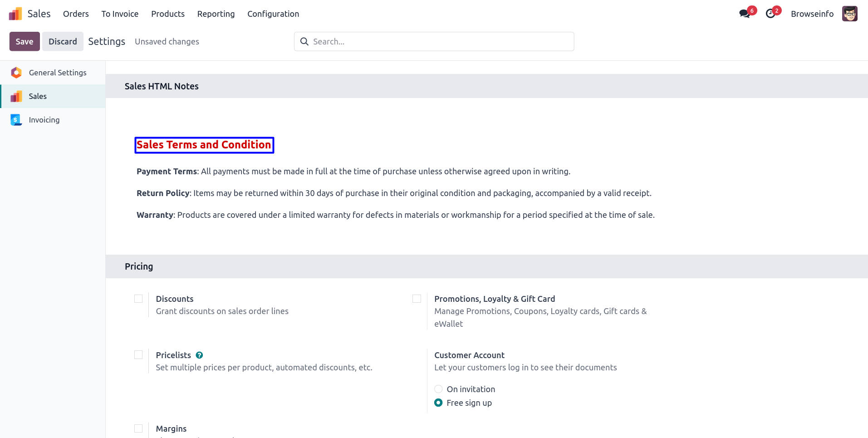Image resolution: width=868 pixels, height=438 pixels.
Task: Open the chat messages icon
Action: [x=744, y=14]
